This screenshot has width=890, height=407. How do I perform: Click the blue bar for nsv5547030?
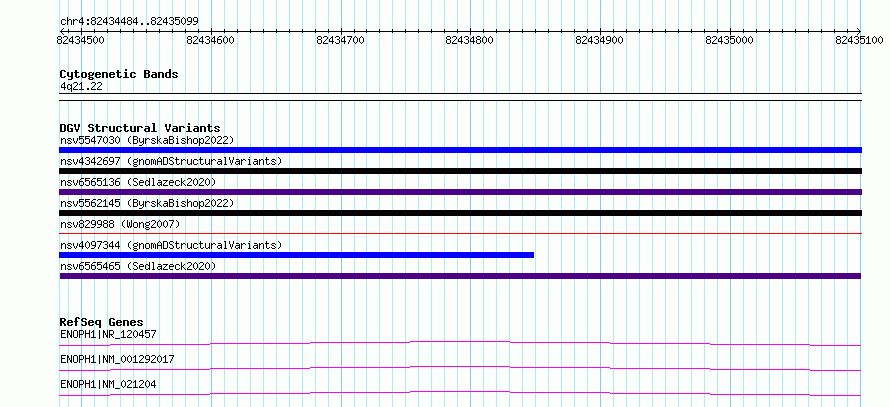pyautogui.click(x=460, y=150)
